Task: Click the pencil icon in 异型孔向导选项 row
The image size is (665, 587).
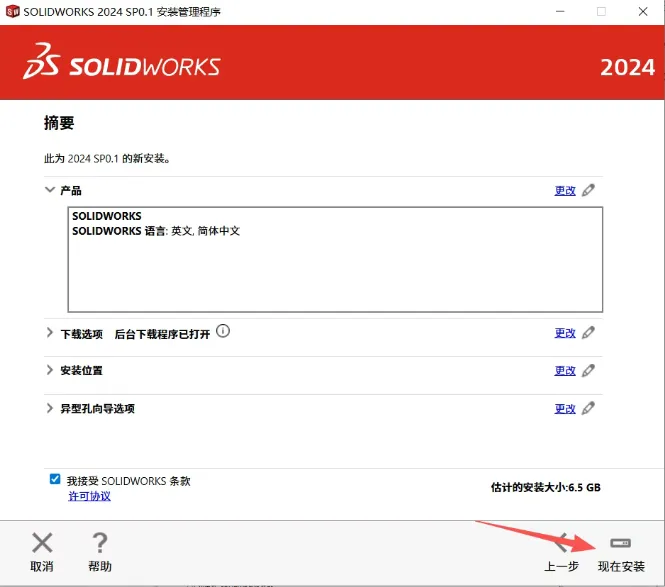Action: 588,408
